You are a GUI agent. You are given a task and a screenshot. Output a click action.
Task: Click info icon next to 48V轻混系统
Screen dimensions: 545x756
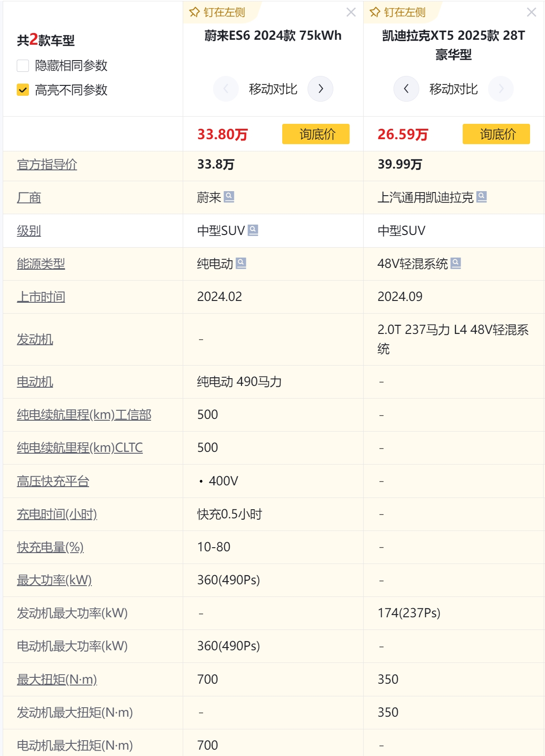click(x=456, y=263)
